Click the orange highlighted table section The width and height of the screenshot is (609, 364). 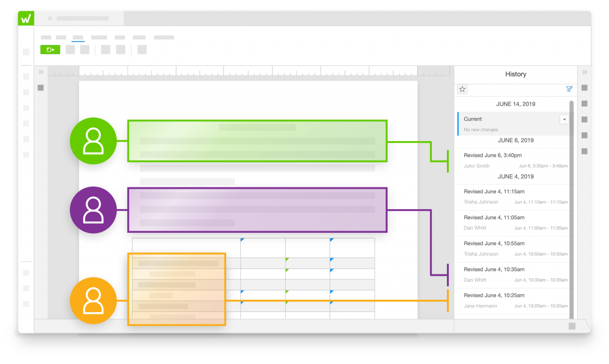(x=177, y=289)
